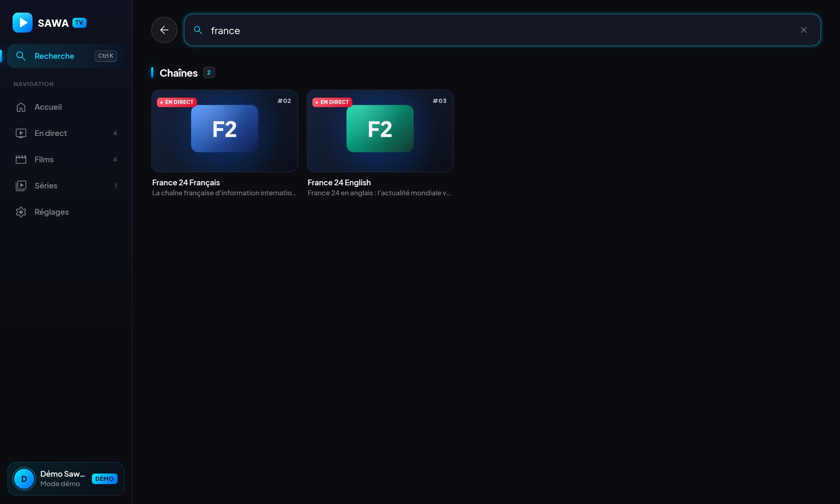Open the En direct section
Image resolution: width=840 pixels, height=504 pixels.
(x=66, y=133)
